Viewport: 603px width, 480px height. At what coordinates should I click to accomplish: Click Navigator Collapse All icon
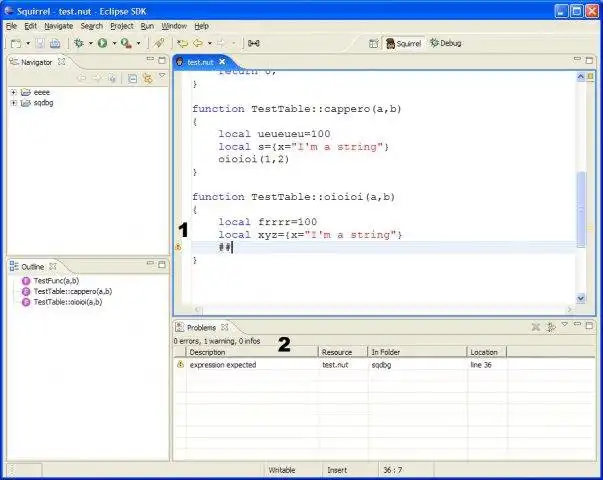coord(132,78)
